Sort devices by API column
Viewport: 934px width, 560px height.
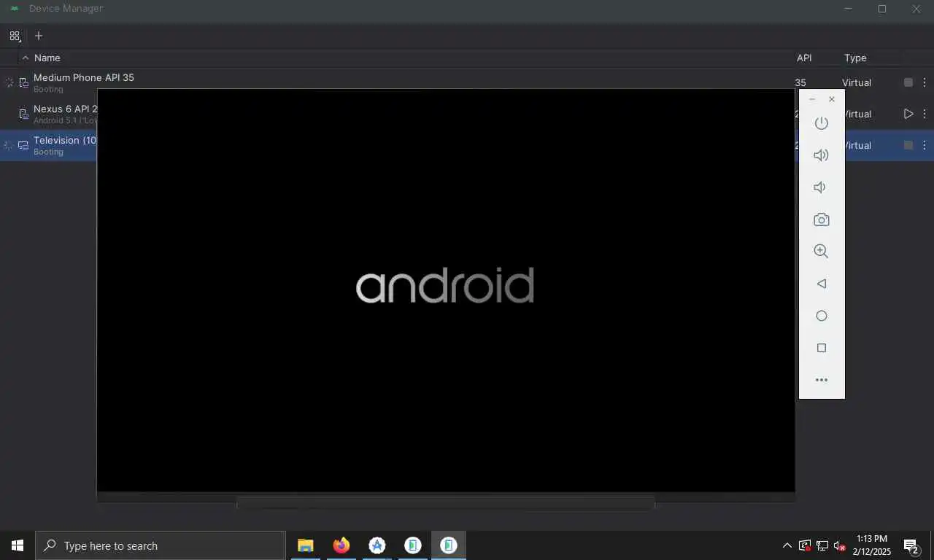click(x=804, y=58)
